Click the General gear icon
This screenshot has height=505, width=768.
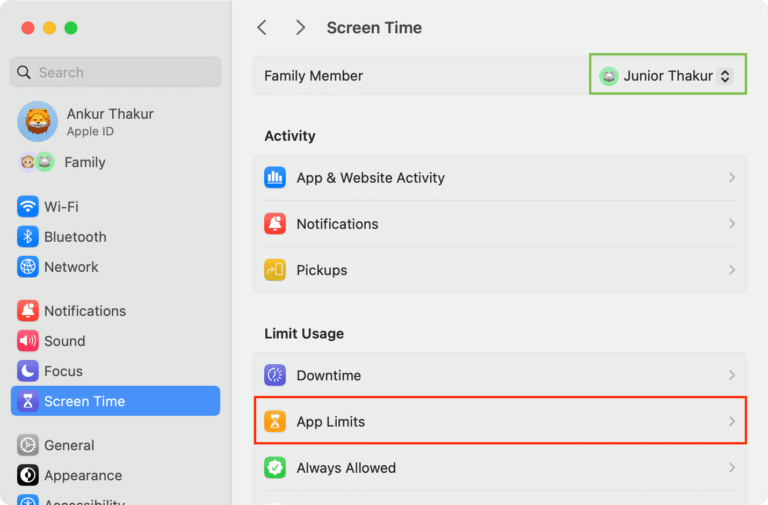coord(27,445)
